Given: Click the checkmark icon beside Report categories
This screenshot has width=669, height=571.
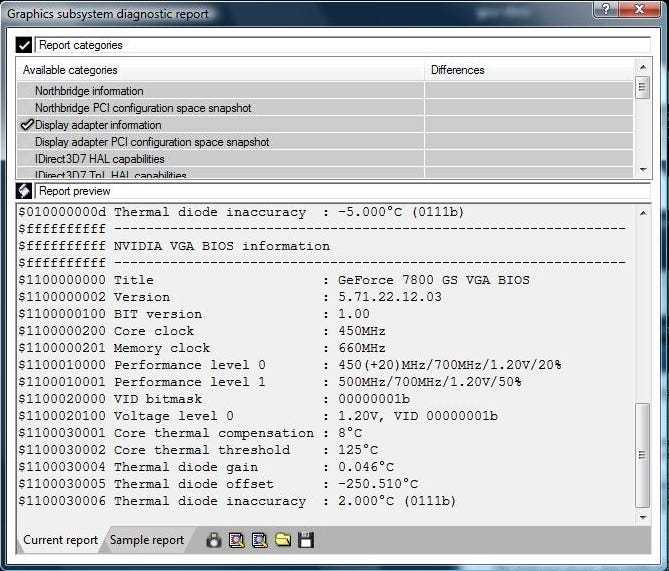Looking at the screenshot, I should click(x=24, y=45).
